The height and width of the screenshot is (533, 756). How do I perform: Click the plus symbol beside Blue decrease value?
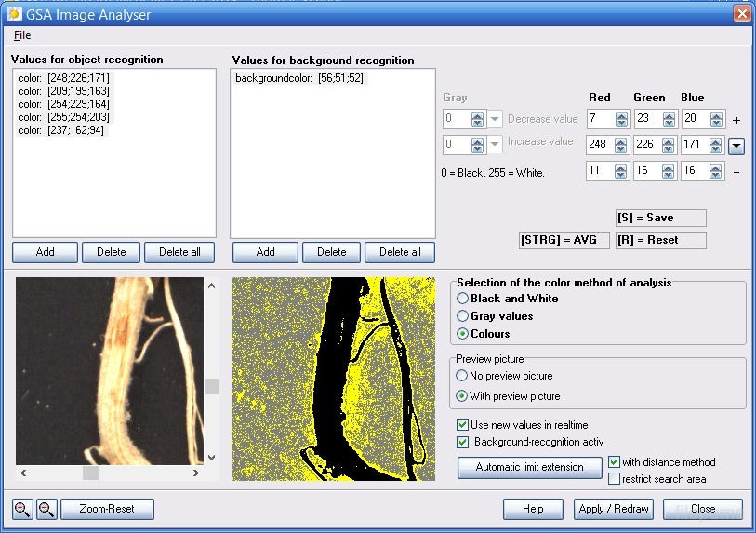point(736,120)
